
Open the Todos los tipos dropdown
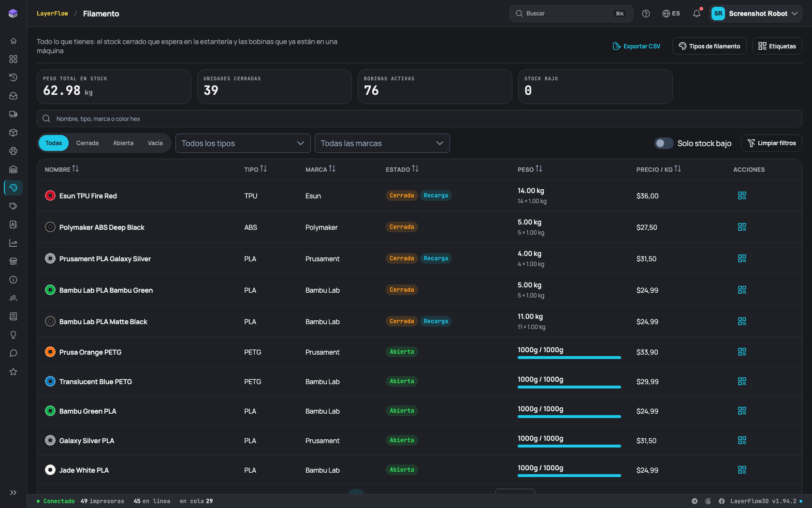click(243, 143)
